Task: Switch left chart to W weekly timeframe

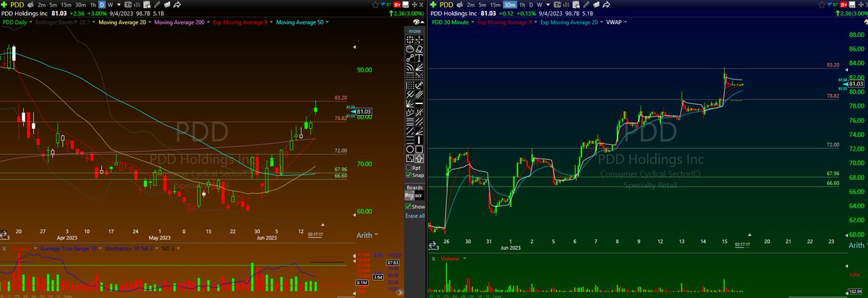Action: [x=110, y=5]
